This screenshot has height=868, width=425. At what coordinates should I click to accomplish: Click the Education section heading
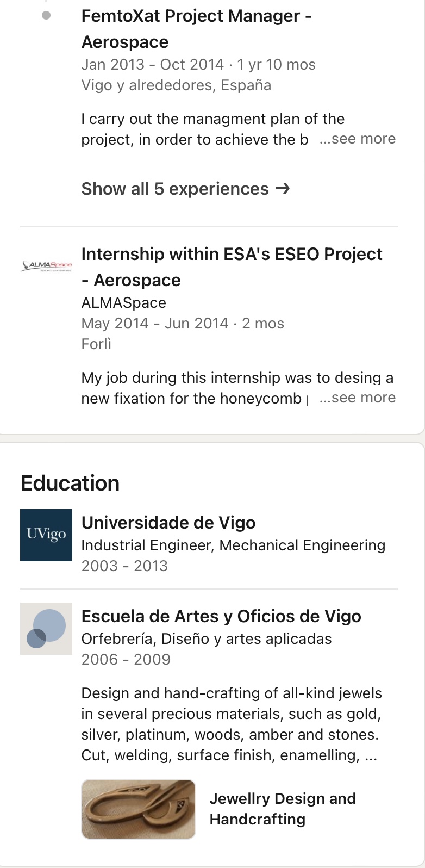point(70,483)
